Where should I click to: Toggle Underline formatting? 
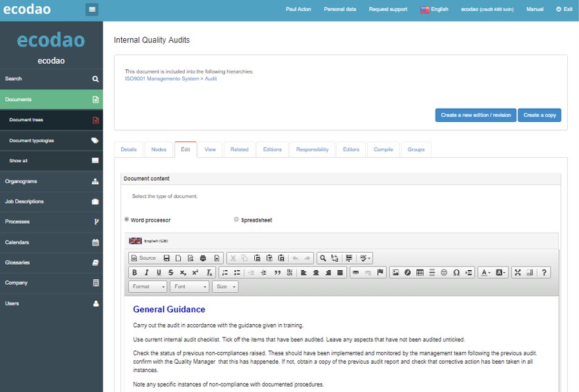(x=159, y=272)
